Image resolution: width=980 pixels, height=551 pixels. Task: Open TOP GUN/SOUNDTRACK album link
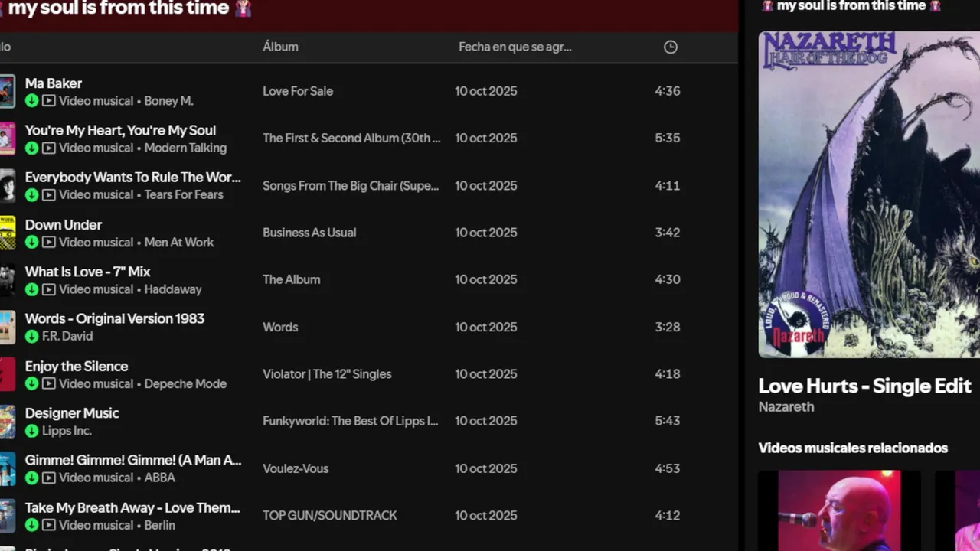330,516
